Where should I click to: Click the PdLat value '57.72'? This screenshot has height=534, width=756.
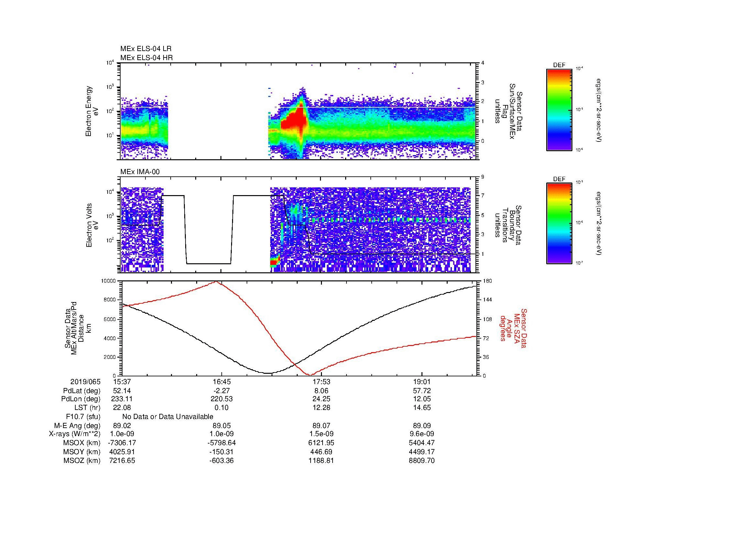pyautogui.click(x=422, y=391)
